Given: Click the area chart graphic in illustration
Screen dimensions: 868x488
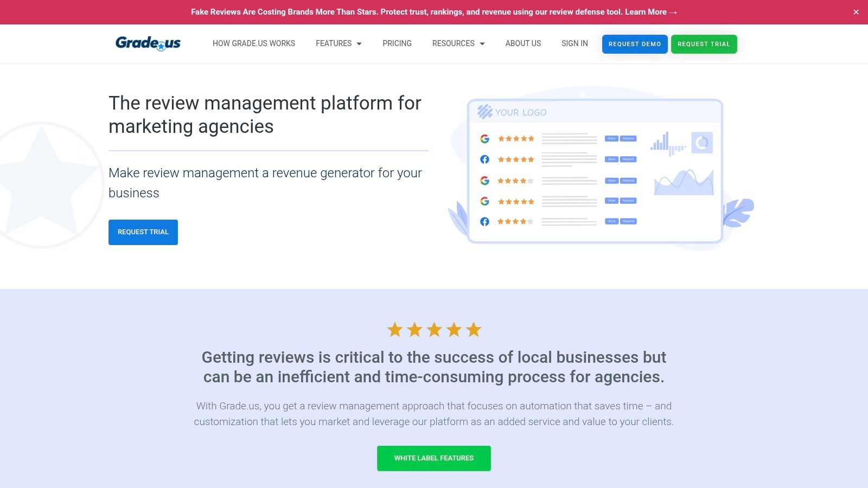Looking at the screenshot, I should pyautogui.click(x=684, y=182).
